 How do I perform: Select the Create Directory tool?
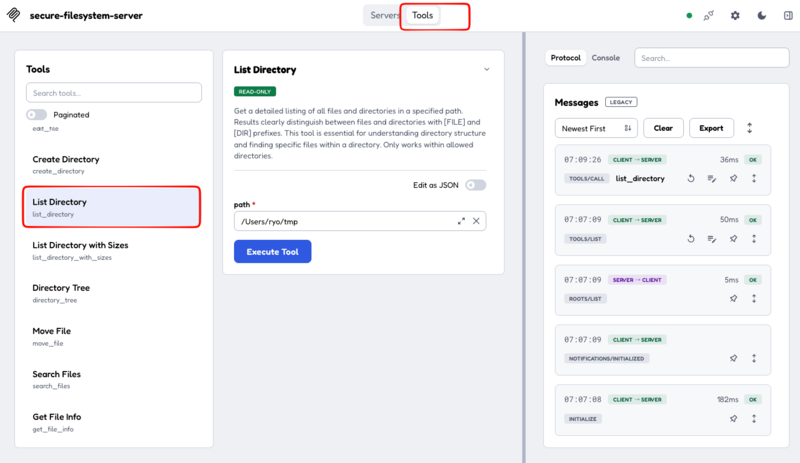pyautogui.click(x=112, y=164)
